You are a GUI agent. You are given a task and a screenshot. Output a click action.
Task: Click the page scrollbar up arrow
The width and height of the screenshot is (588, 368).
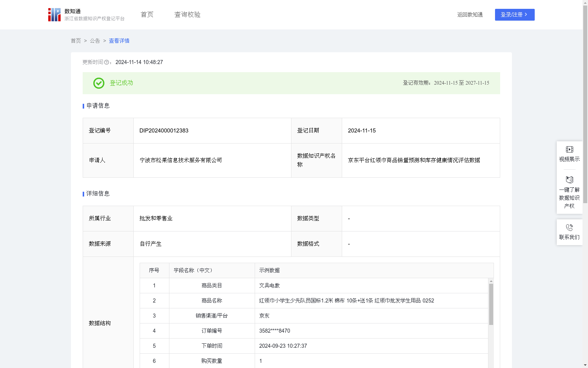pos(585,3)
